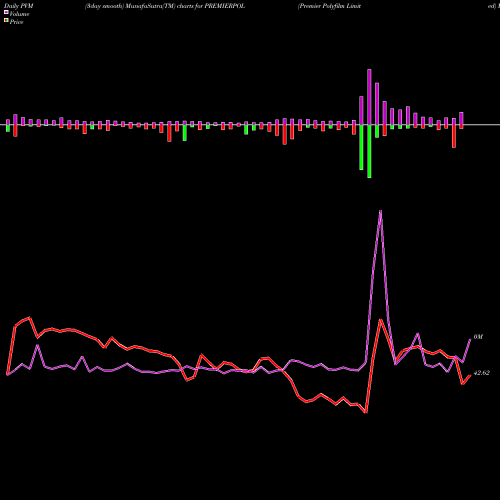Click the 'Daily PVM' title text
The image size is (500, 500).
(19, 6)
